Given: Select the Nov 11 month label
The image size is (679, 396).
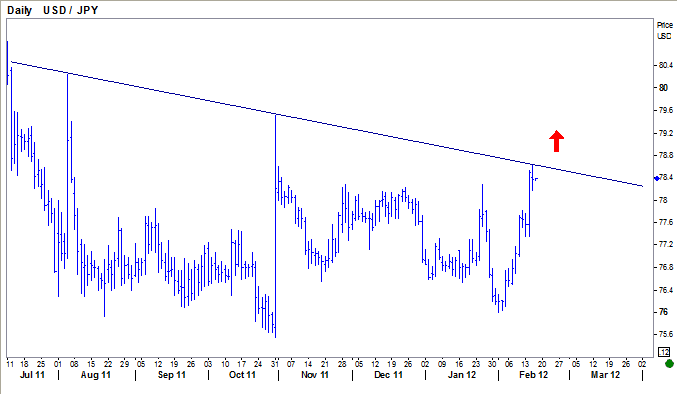Looking at the screenshot, I should pos(315,375).
